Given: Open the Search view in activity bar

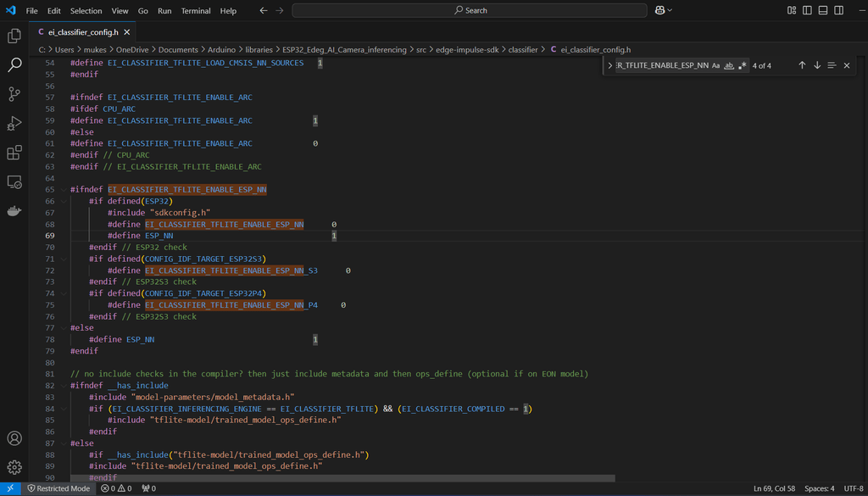Looking at the screenshot, I should [x=14, y=65].
